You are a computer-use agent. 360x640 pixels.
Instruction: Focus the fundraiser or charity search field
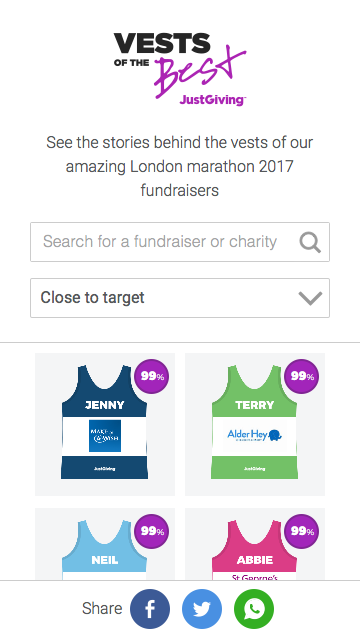[x=180, y=242]
